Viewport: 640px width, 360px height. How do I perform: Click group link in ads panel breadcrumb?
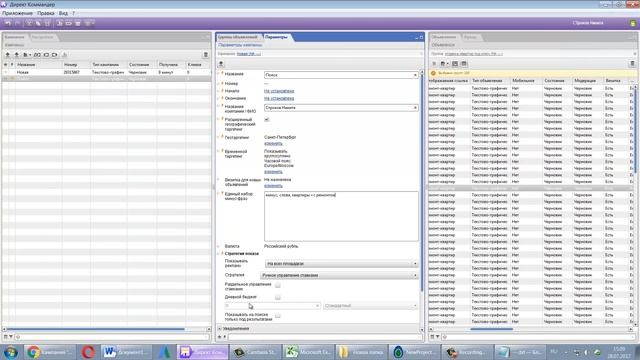[473, 53]
